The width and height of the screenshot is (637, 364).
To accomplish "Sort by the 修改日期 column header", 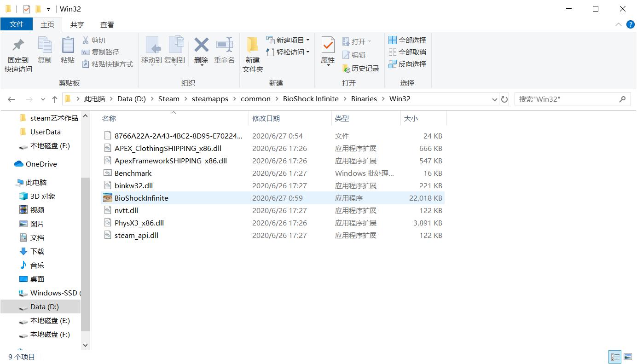I will click(266, 118).
